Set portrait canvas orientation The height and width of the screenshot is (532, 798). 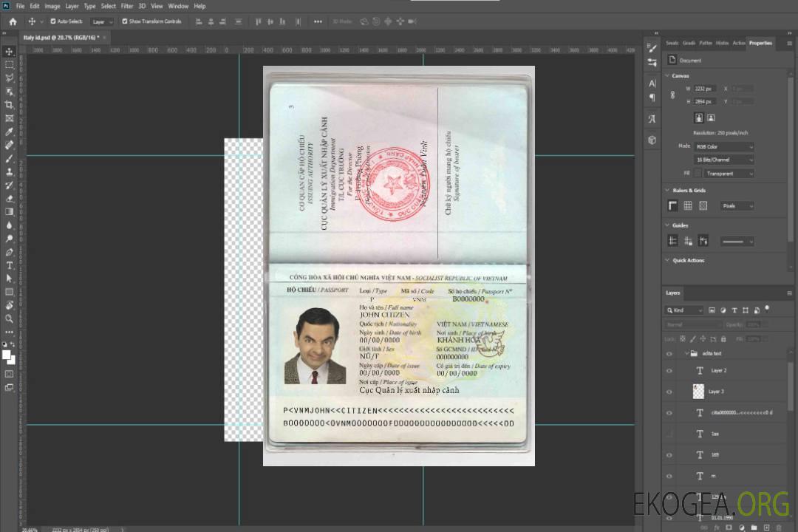699,118
